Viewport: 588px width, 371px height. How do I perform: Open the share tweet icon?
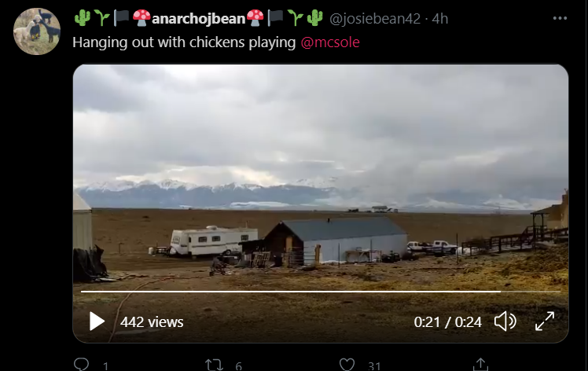[x=480, y=364]
